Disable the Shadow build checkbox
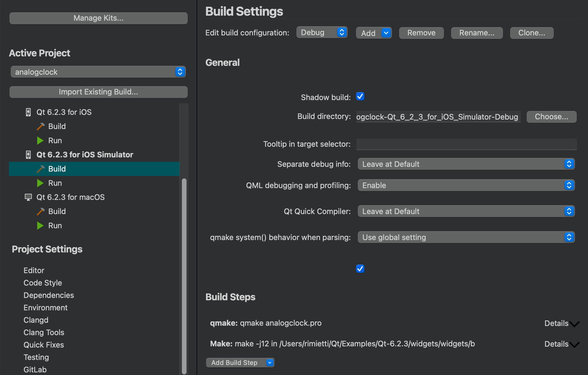Screen dimensions: 588x375 coord(360,97)
